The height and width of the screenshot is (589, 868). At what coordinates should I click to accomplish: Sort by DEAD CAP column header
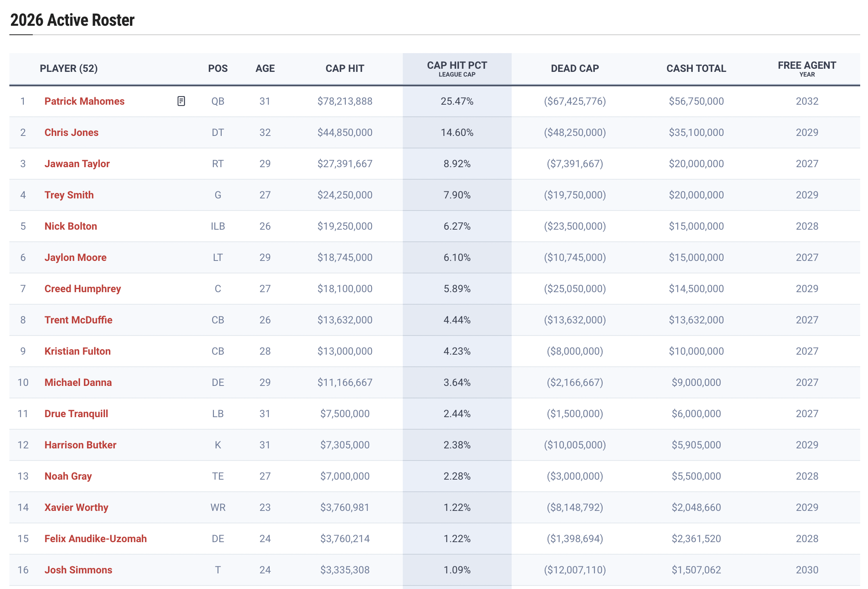coord(575,68)
